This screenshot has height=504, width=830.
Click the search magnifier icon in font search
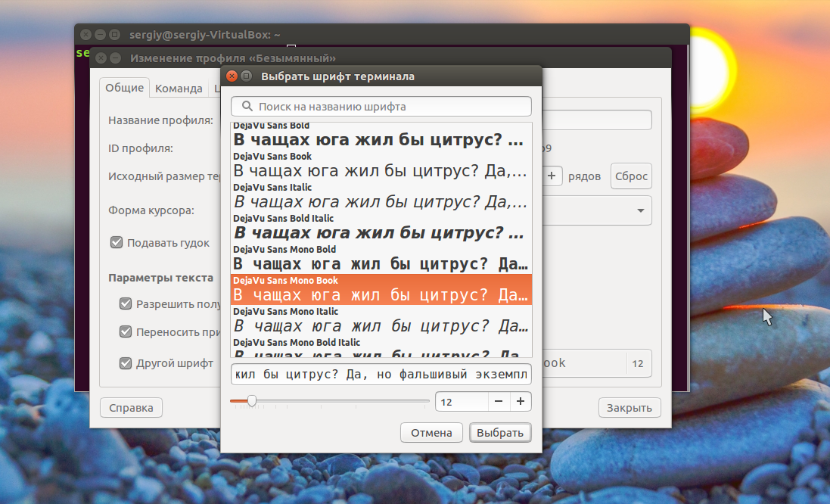point(246,107)
